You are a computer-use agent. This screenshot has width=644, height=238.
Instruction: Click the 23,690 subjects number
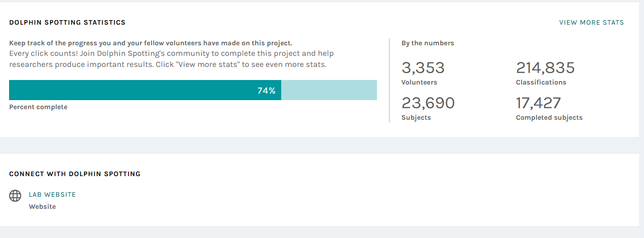click(x=428, y=103)
